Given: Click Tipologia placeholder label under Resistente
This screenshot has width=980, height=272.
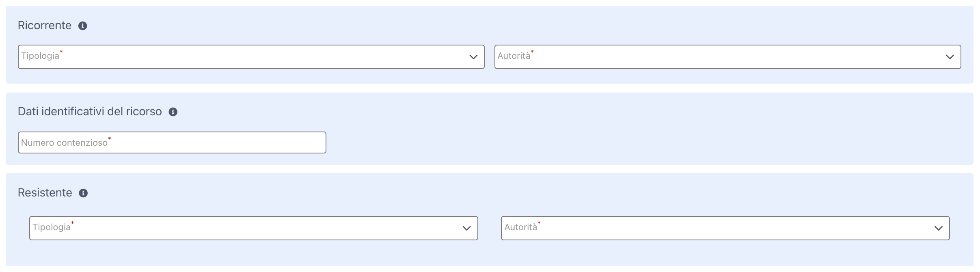Looking at the screenshot, I should click(x=52, y=227).
